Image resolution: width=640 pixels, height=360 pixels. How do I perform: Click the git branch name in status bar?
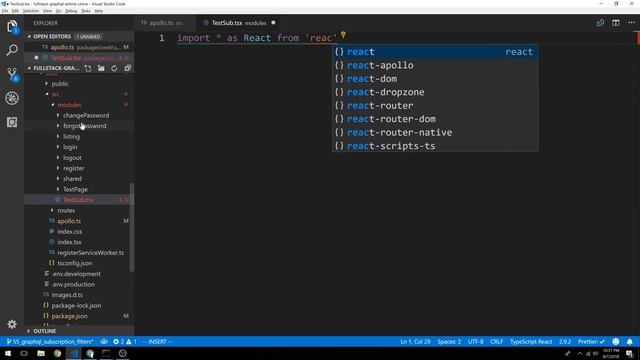point(50,342)
